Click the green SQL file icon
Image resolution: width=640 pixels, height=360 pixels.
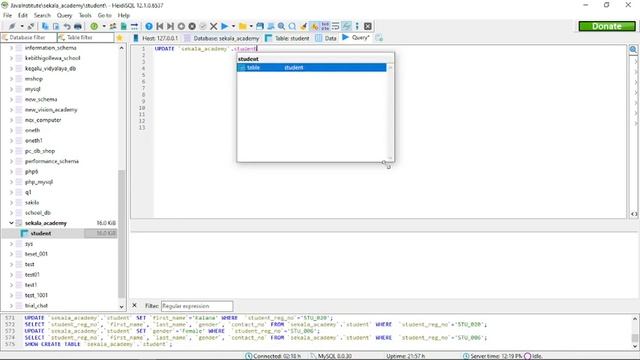[x=124, y=26]
